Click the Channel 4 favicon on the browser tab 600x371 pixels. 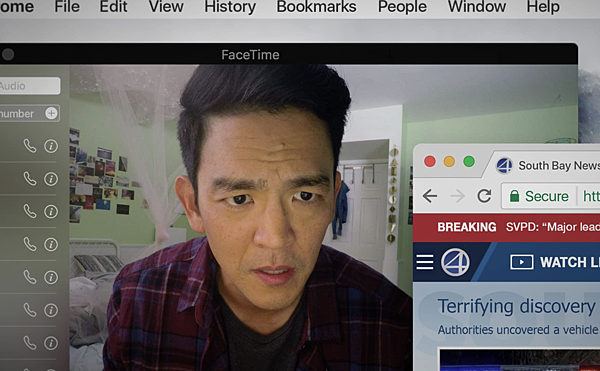(504, 165)
